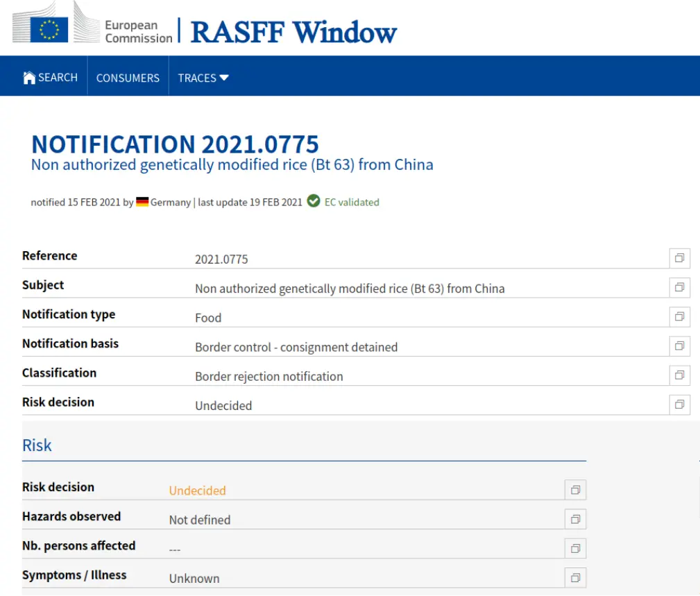Viewport: 700px width, 596px height.
Task: Copy the Reference value 2021.0775
Action: [679, 258]
